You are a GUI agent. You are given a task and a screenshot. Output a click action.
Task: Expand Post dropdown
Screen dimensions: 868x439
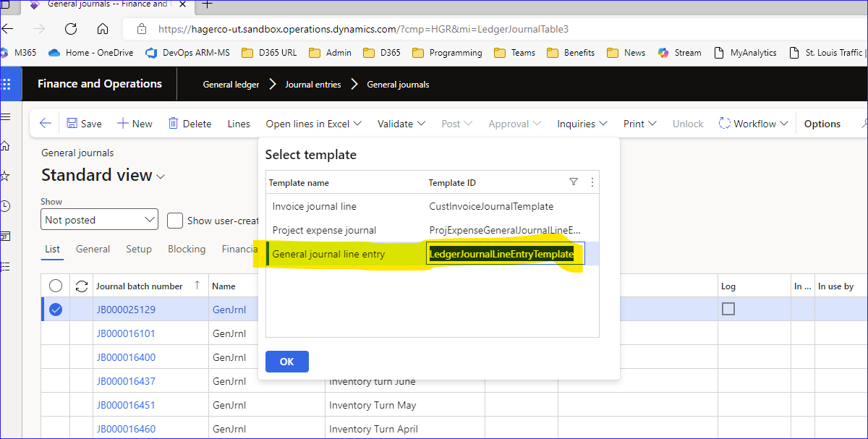point(457,124)
